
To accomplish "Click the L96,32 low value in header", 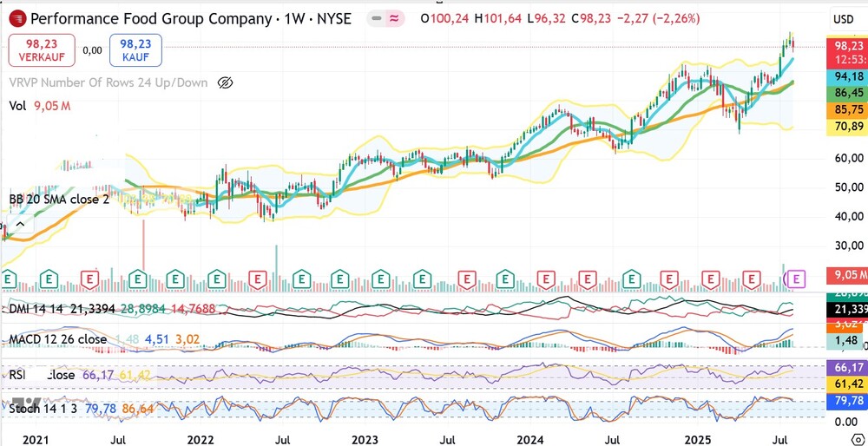I will pyautogui.click(x=546, y=19).
